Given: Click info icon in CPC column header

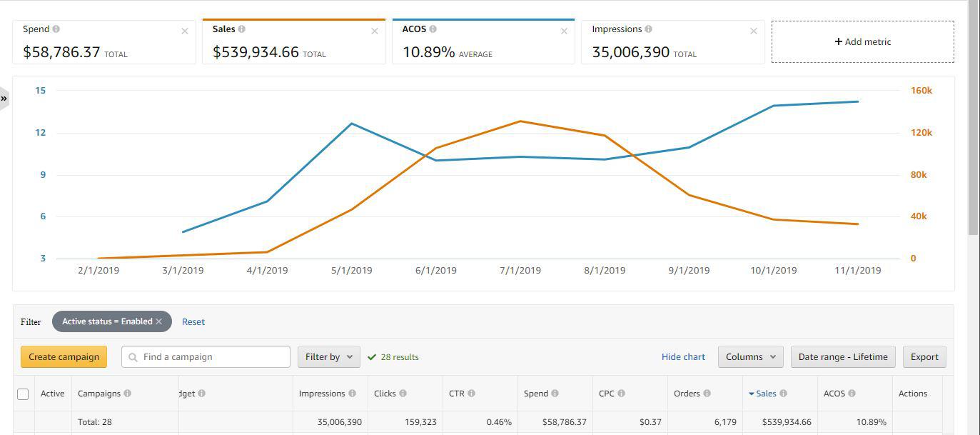Looking at the screenshot, I should click(x=621, y=394).
